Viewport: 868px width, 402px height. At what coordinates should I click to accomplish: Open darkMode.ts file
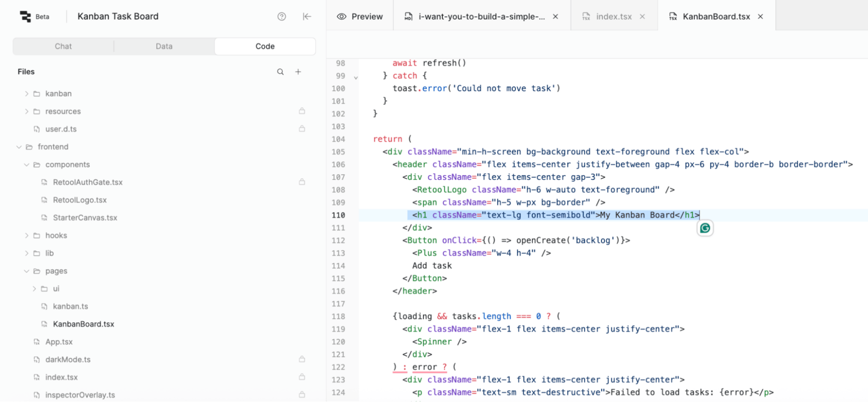pyautogui.click(x=68, y=360)
